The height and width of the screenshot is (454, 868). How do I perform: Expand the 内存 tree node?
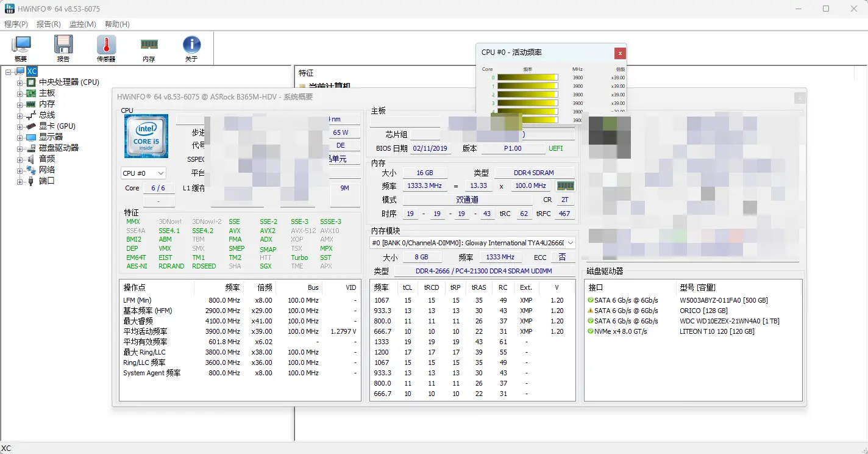pos(20,104)
